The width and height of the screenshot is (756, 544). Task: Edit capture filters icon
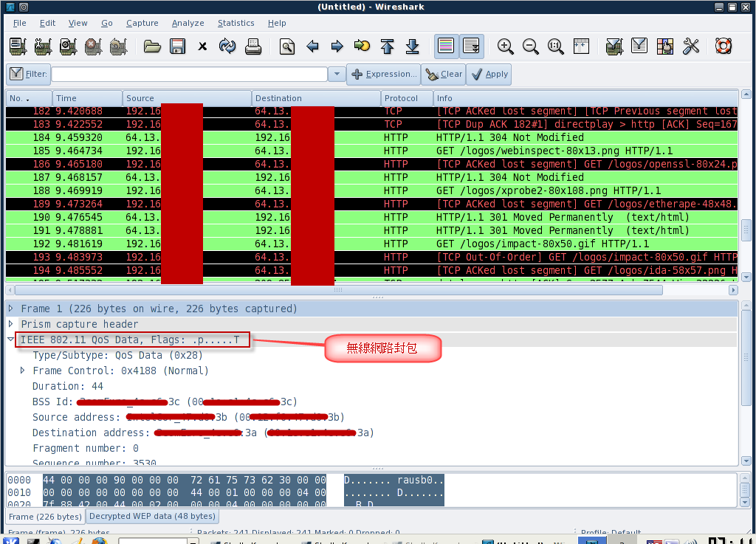pyautogui.click(x=614, y=47)
